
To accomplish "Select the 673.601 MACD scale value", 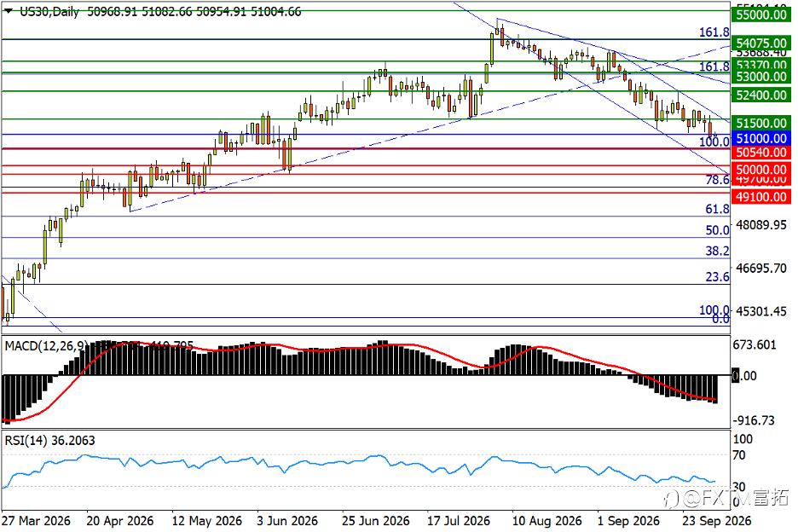I will [755, 345].
